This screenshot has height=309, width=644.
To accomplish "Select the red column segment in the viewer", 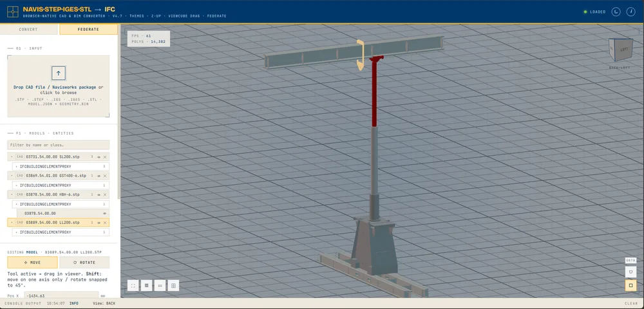I will click(x=375, y=92).
